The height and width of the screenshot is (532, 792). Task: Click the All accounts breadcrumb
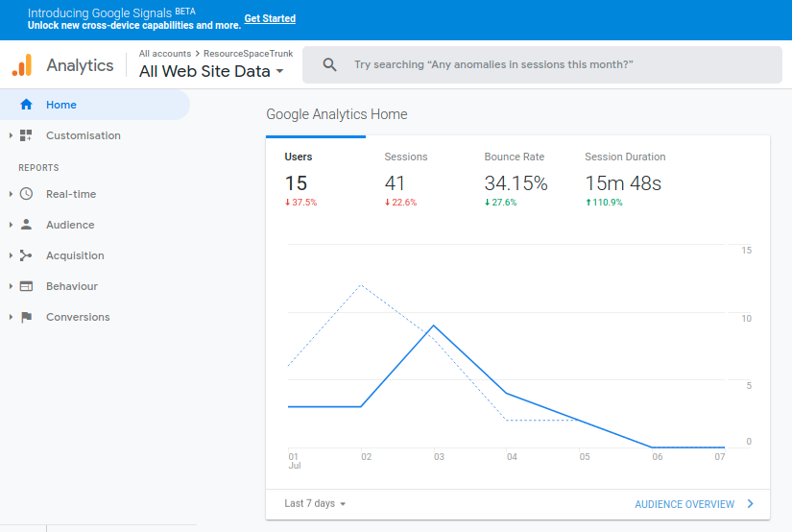(x=165, y=54)
